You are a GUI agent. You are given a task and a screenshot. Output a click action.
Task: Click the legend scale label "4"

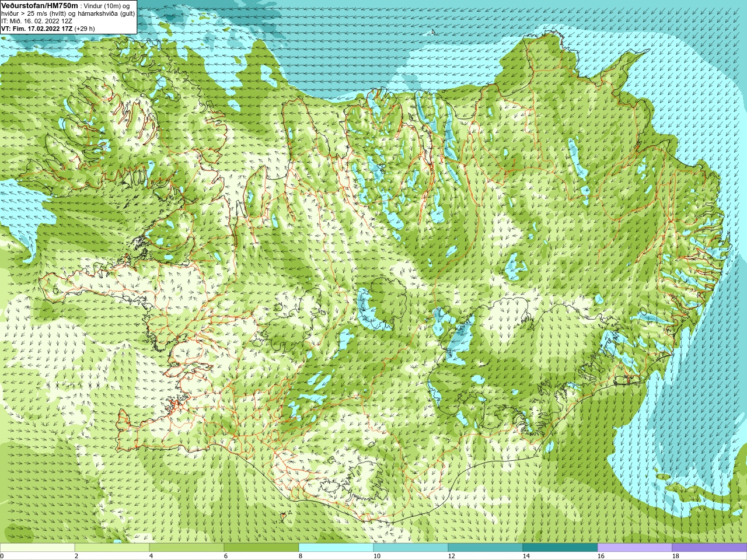click(x=151, y=556)
